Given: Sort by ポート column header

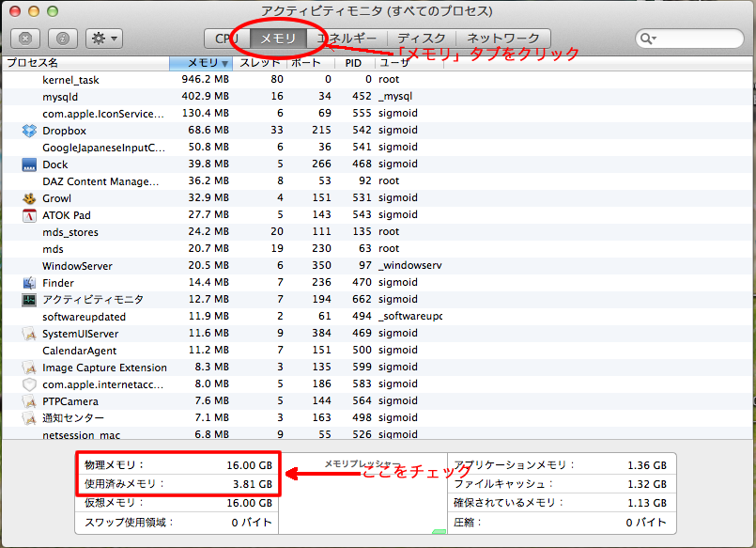Looking at the screenshot, I should pyautogui.click(x=311, y=63).
